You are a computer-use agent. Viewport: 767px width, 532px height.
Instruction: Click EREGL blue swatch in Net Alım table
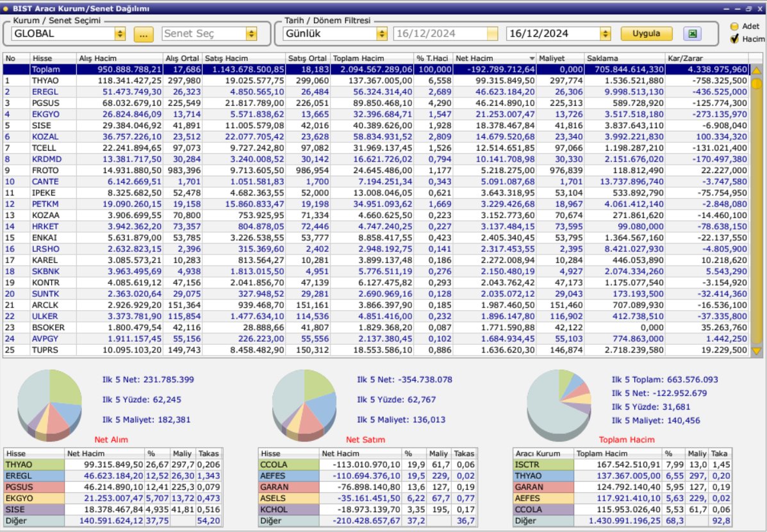34,476
